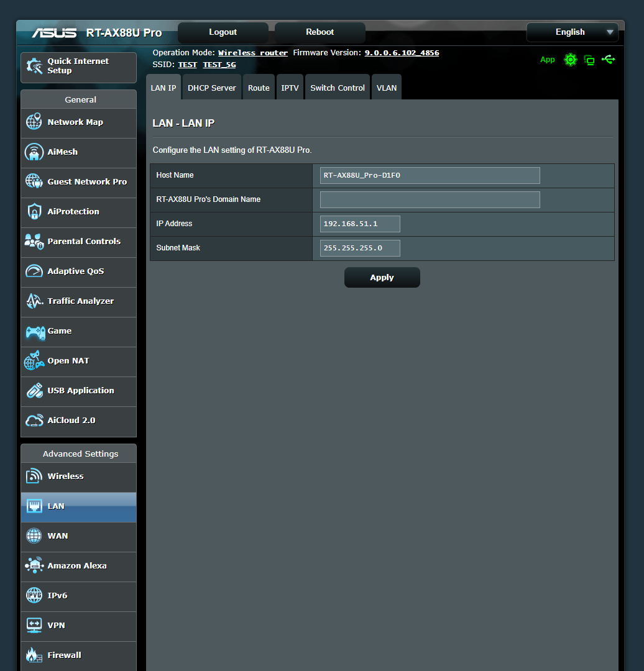Switch to the Route tab

coord(259,88)
